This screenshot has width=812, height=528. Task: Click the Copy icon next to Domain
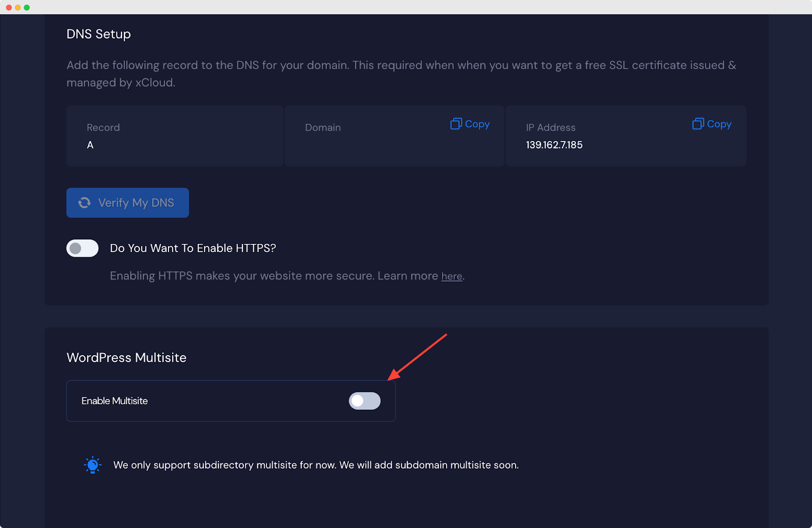click(x=455, y=124)
